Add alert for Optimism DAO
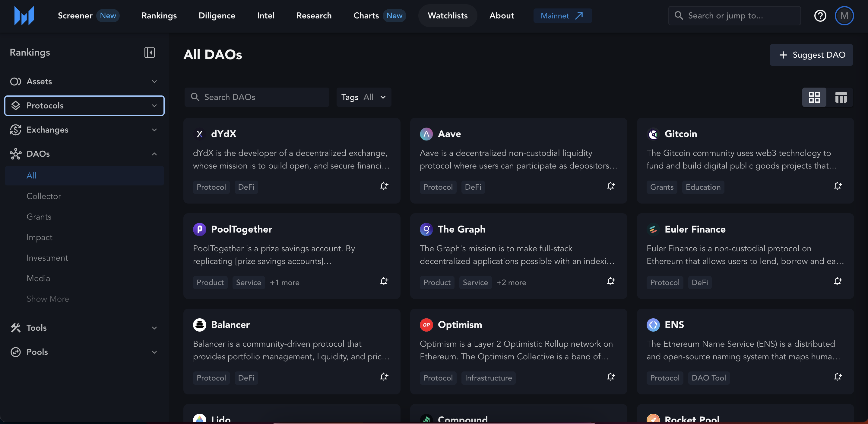Viewport: 868px width, 424px height. click(611, 377)
